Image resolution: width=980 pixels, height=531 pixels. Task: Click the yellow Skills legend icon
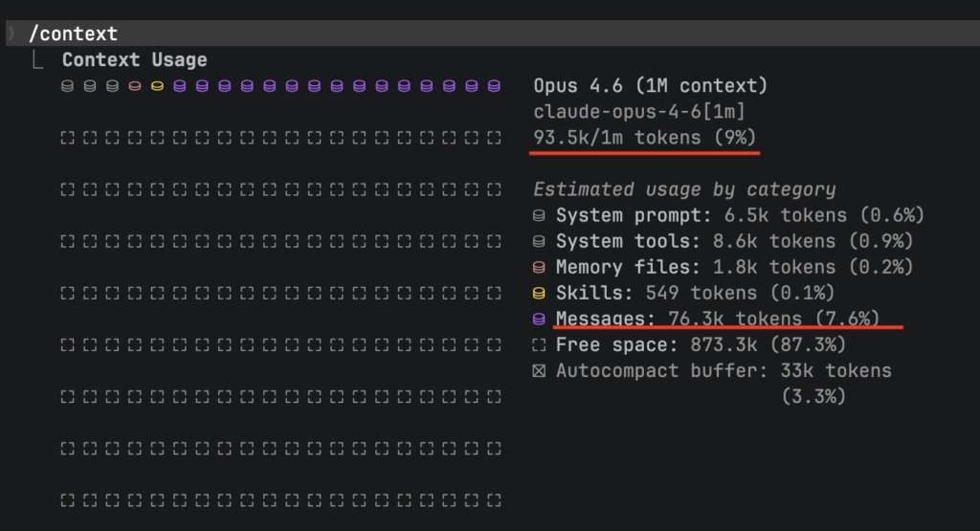[x=539, y=293]
